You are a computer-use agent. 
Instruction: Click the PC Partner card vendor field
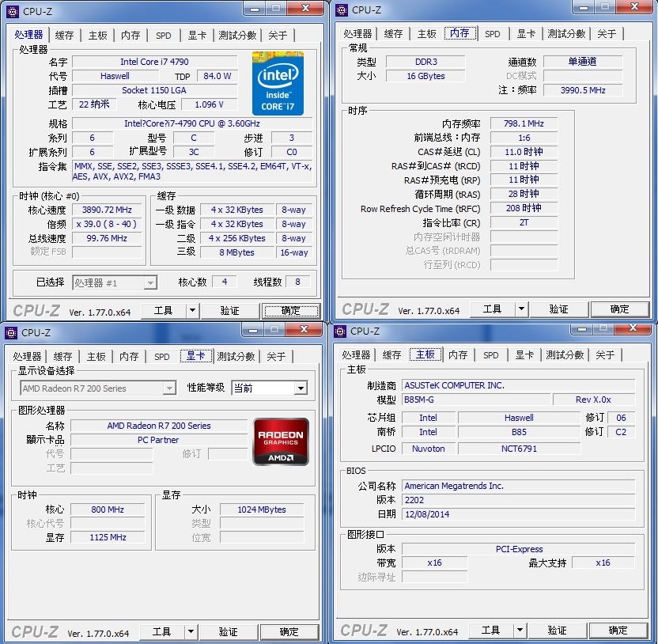click(x=159, y=440)
